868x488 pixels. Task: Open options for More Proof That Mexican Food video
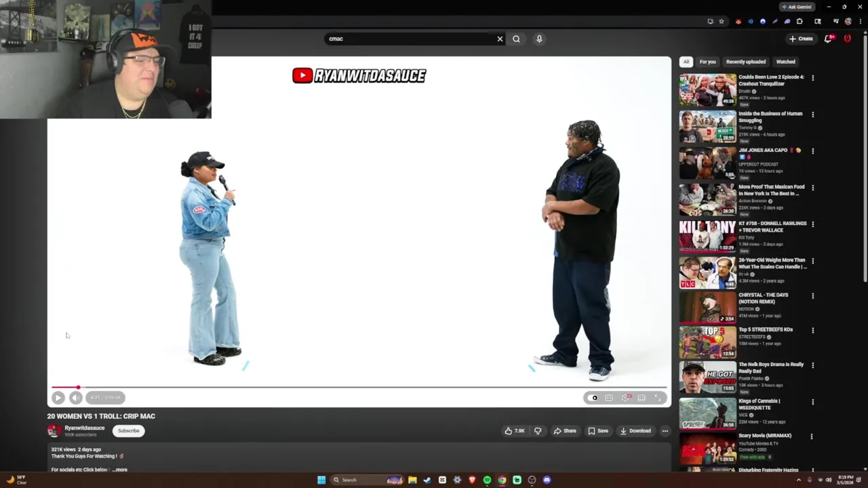point(812,188)
